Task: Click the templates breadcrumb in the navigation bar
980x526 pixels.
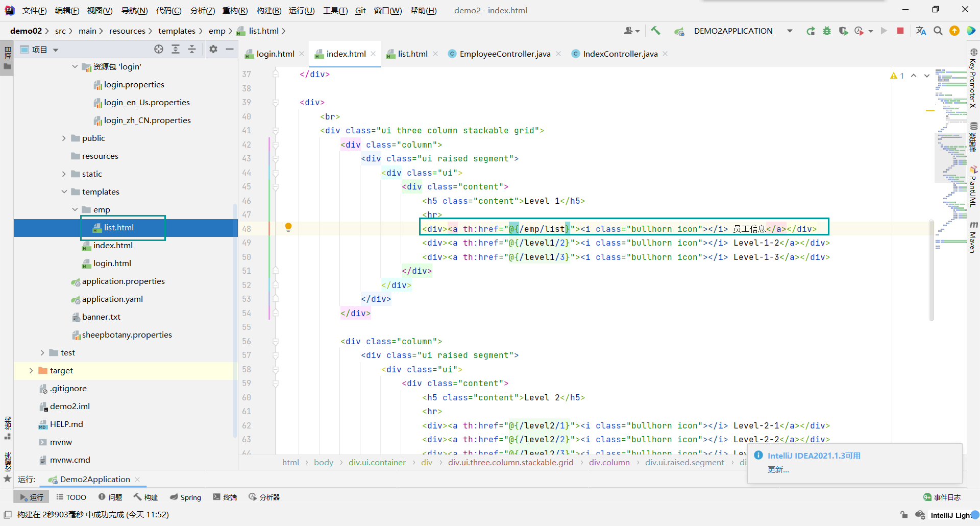Action: pos(177,31)
